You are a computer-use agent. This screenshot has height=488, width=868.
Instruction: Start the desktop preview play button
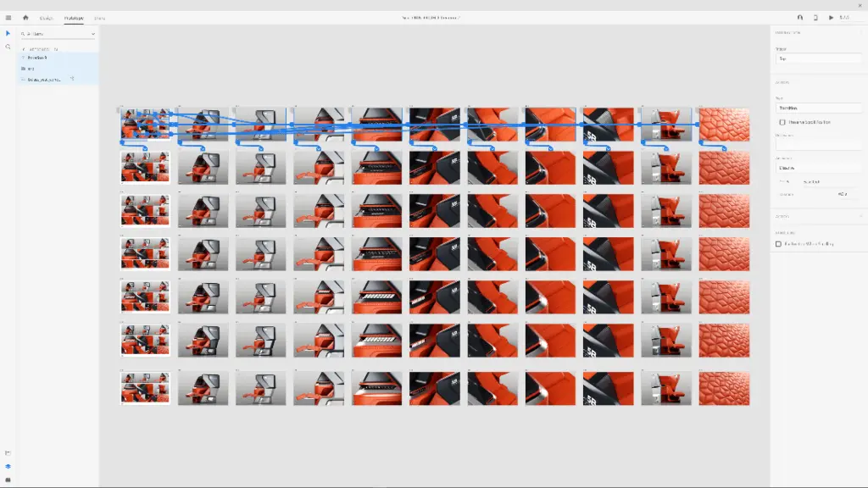pos(831,18)
